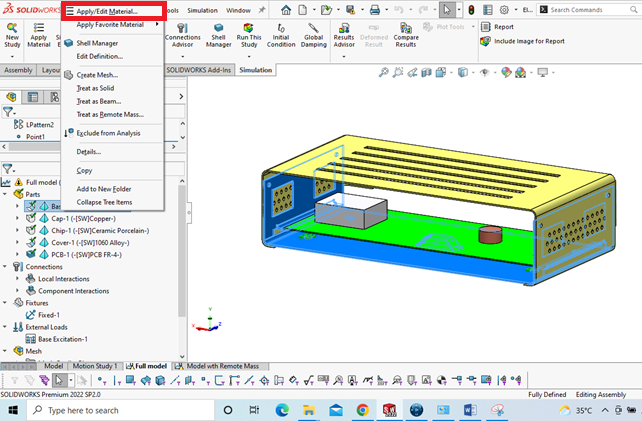This screenshot has width=642, height=421.
Task: Click Include Image for Report
Action: click(x=523, y=41)
